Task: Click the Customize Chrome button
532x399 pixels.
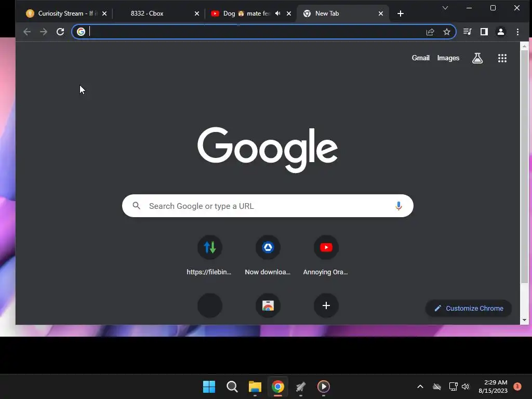Action: pyautogui.click(x=469, y=309)
